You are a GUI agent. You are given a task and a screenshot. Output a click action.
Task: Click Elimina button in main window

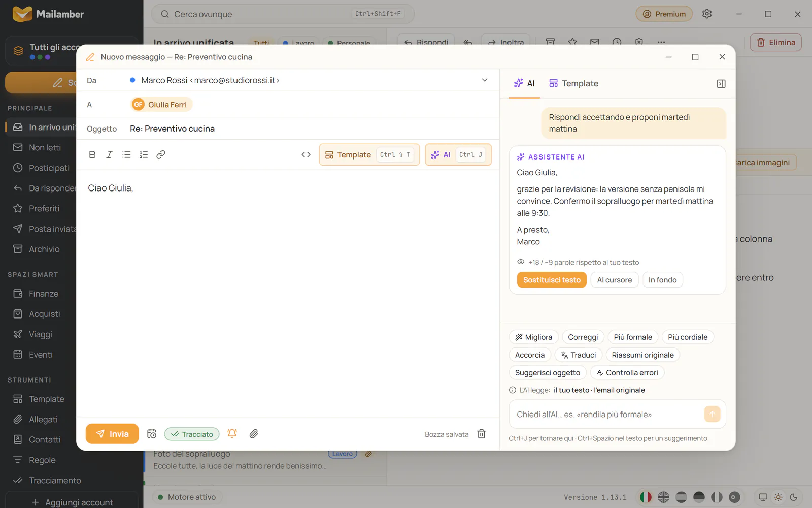tap(775, 43)
